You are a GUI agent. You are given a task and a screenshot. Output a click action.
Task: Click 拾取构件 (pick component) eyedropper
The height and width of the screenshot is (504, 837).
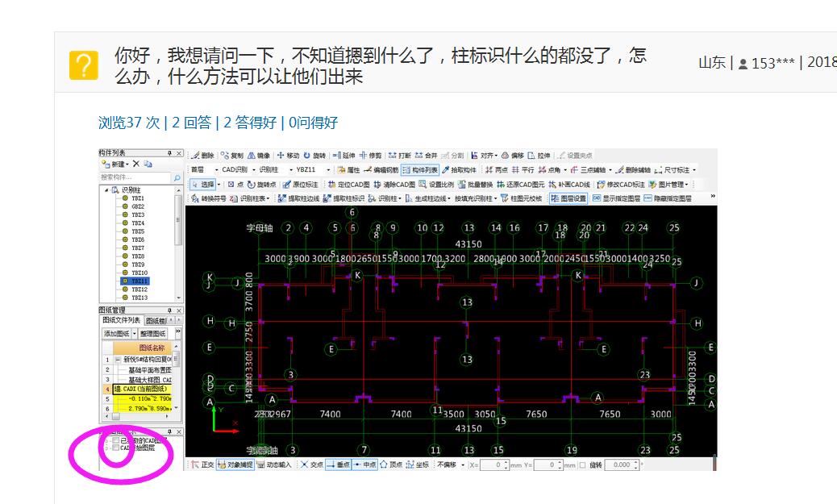point(459,170)
